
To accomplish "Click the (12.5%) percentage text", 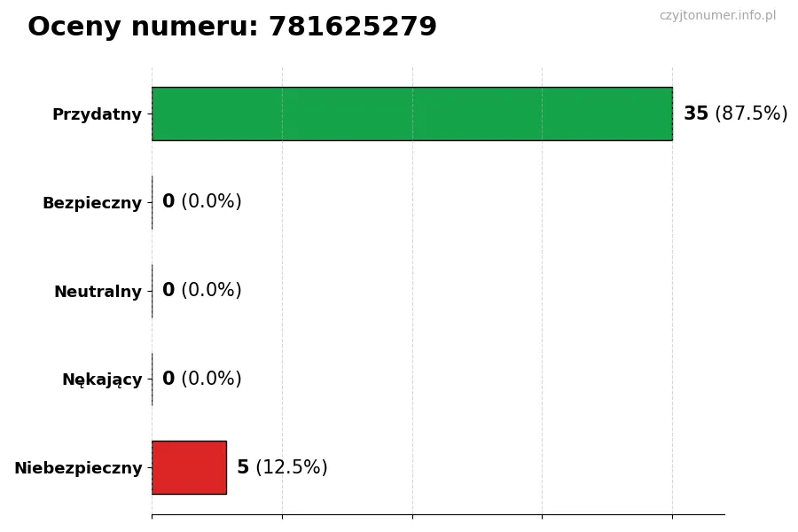I will [x=292, y=467].
